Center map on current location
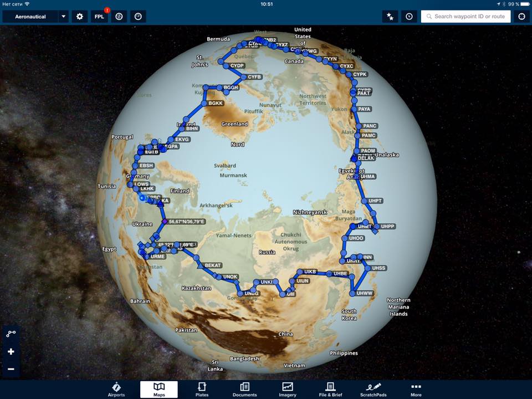The height and width of the screenshot is (399, 532). coord(521,17)
